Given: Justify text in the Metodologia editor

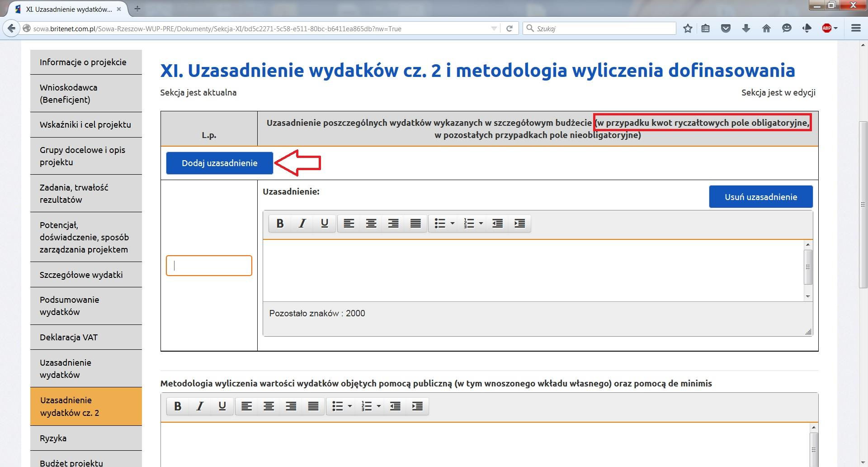Looking at the screenshot, I should 313,406.
